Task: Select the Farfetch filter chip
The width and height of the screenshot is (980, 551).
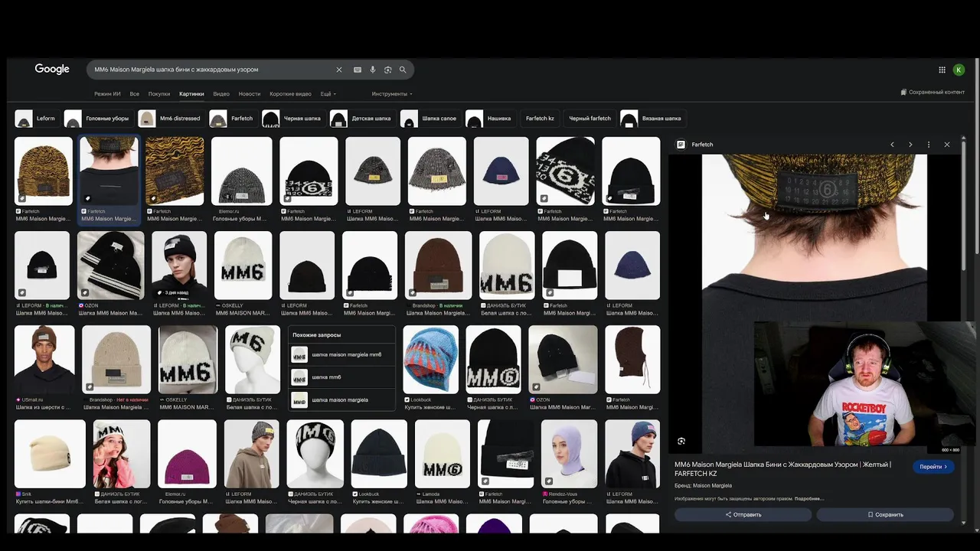Action: 232,119
